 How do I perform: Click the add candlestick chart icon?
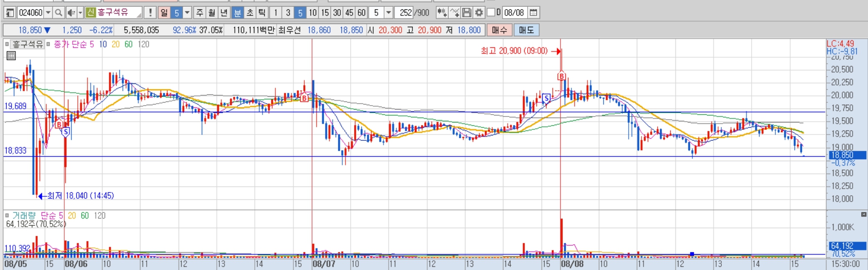click(x=442, y=12)
